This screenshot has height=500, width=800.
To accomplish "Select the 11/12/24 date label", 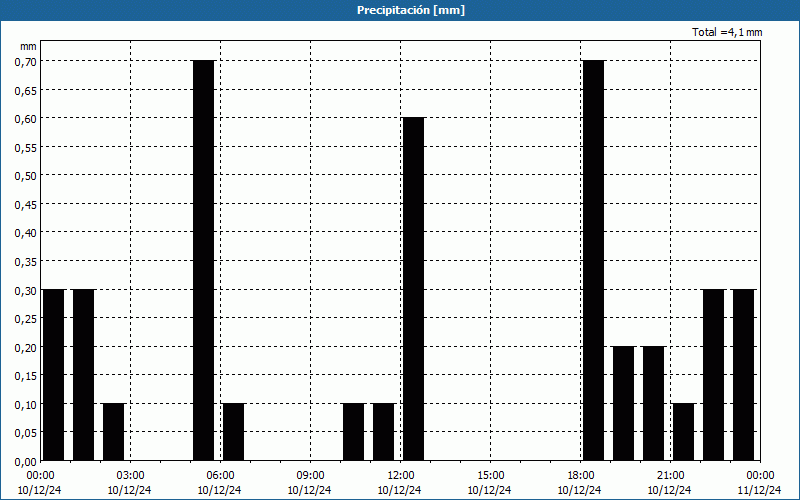I will pyautogui.click(x=760, y=490).
